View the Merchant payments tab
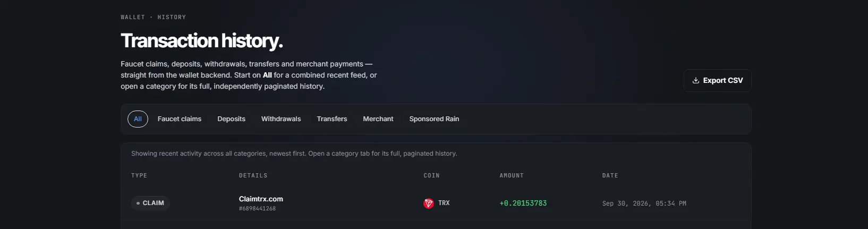Viewport: 868px width, 229px height. (x=378, y=119)
